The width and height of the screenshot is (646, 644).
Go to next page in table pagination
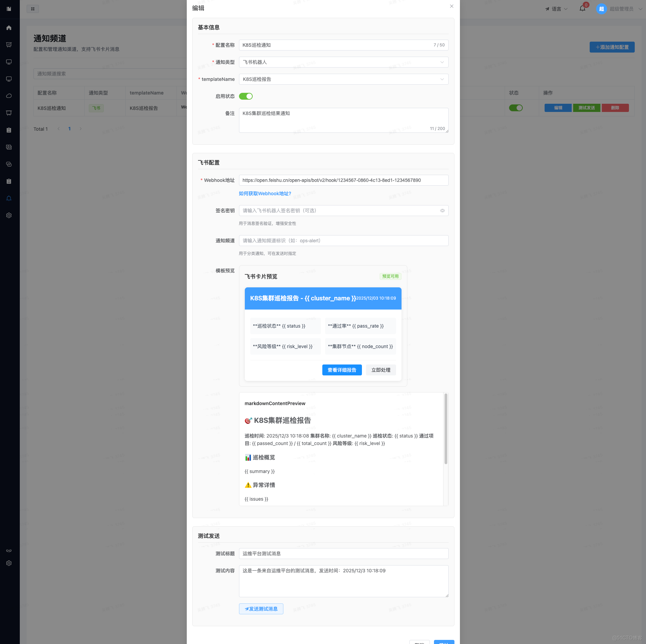81,129
